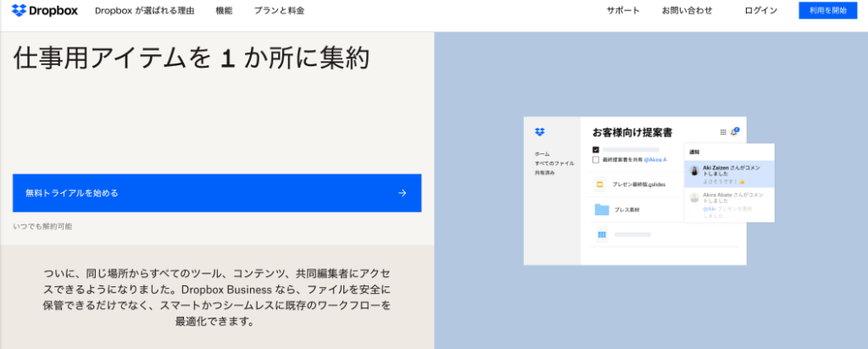868x349 pixels.
Task: Click the Dropbox logo in header
Action: pos(44,10)
